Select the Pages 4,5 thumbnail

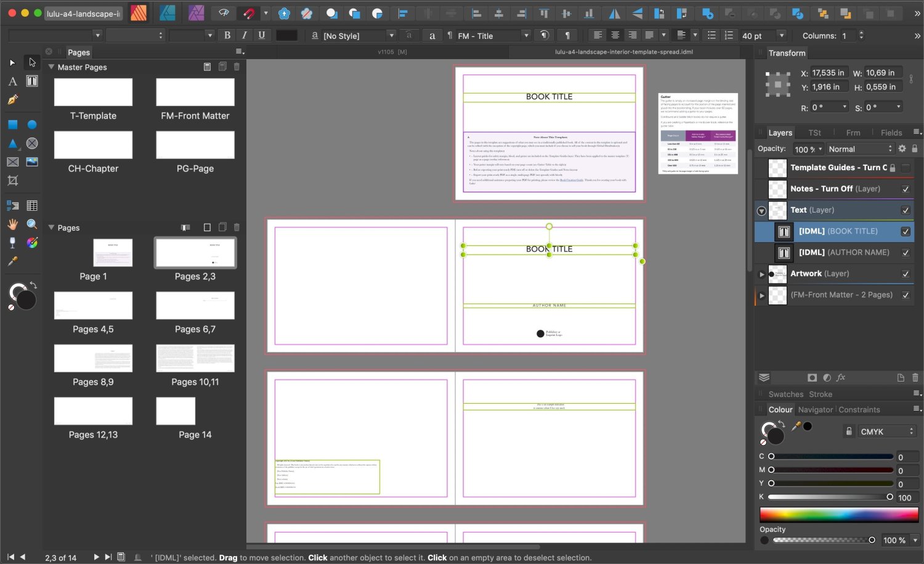coord(93,306)
